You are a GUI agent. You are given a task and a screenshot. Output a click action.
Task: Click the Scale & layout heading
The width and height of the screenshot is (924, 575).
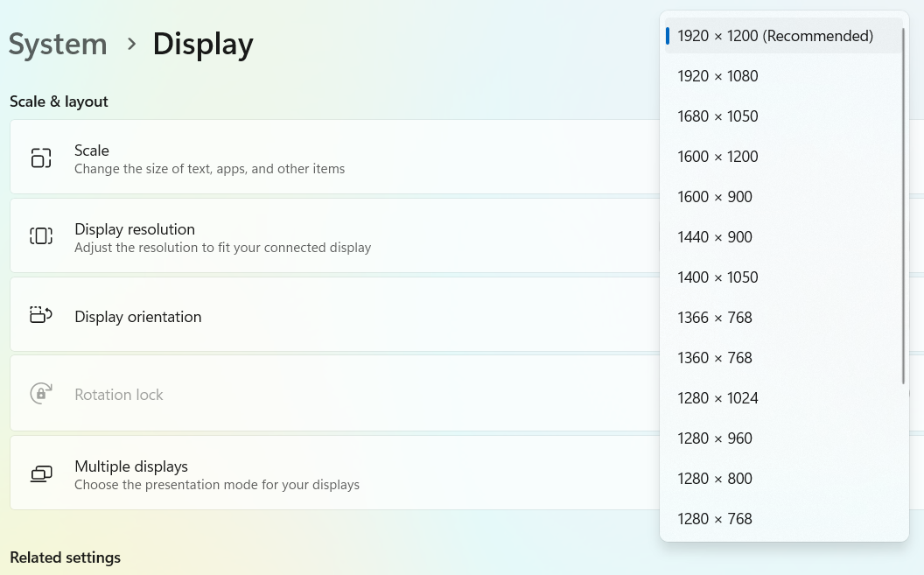click(x=59, y=102)
